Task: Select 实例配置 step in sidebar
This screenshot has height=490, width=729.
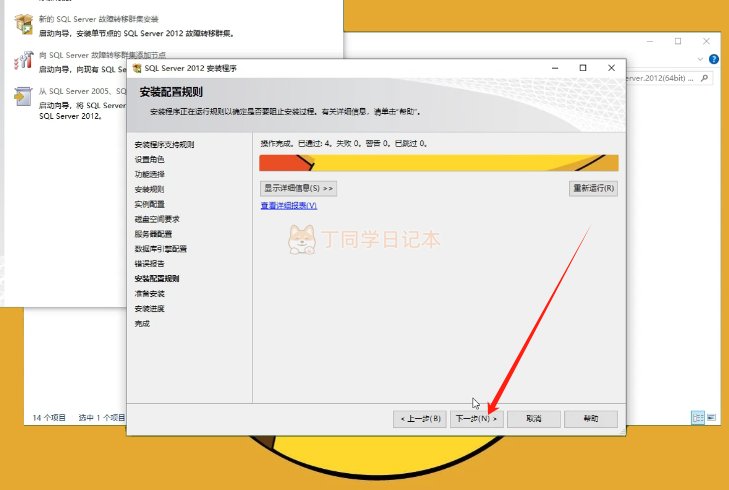Action: (x=149, y=204)
